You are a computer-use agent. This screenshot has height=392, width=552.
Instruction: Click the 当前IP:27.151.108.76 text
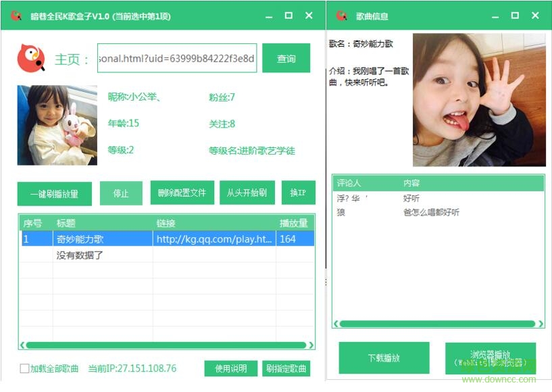(132, 368)
